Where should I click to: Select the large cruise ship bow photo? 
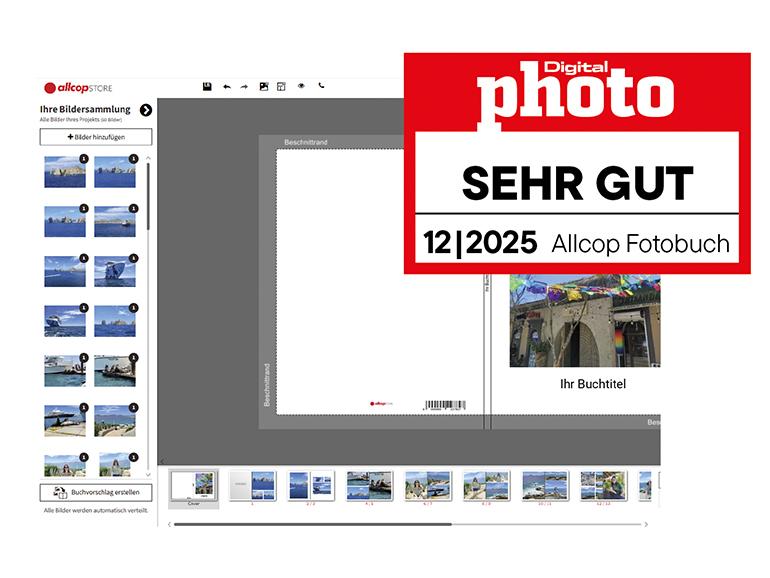[115, 272]
